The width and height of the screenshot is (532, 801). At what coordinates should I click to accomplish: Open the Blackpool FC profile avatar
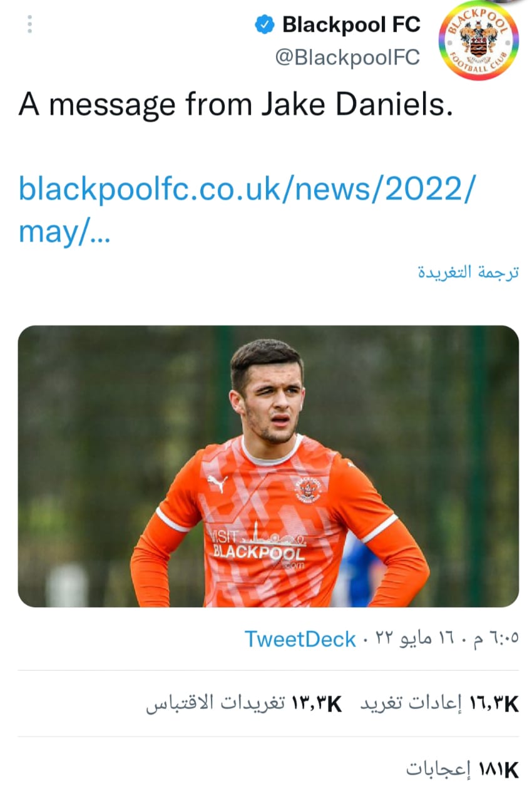(x=479, y=40)
